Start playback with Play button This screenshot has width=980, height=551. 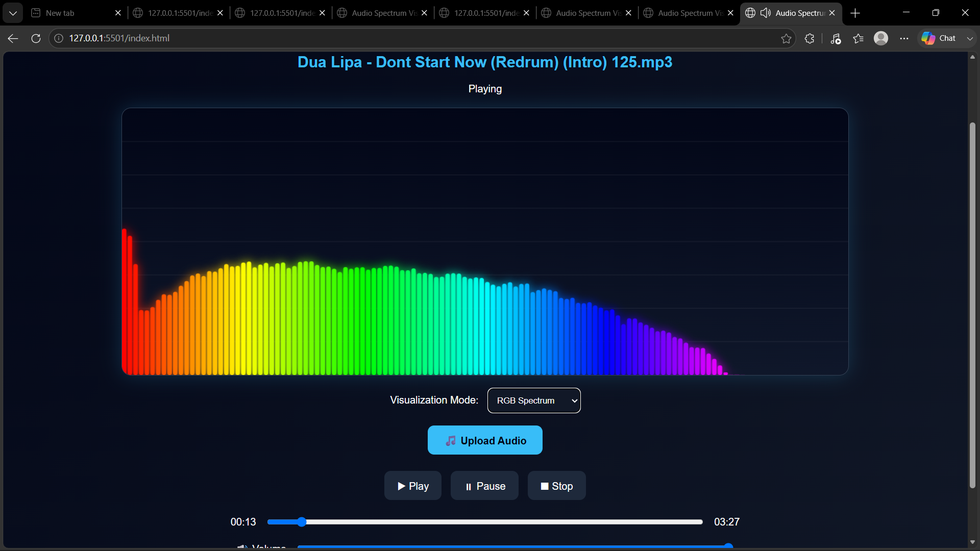tap(412, 486)
